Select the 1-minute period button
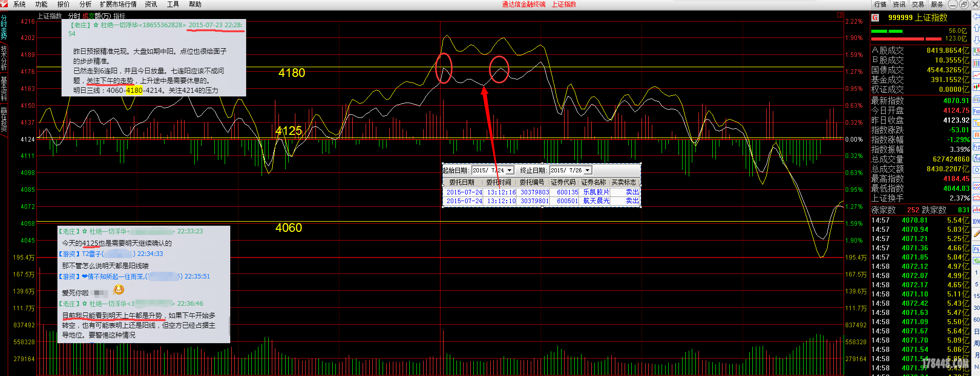Viewport: 980px width, 376px height. click(x=976, y=272)
